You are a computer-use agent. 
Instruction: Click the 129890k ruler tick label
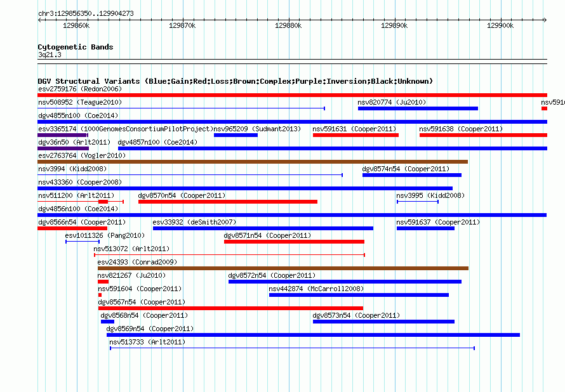click(x=394, y=25)
